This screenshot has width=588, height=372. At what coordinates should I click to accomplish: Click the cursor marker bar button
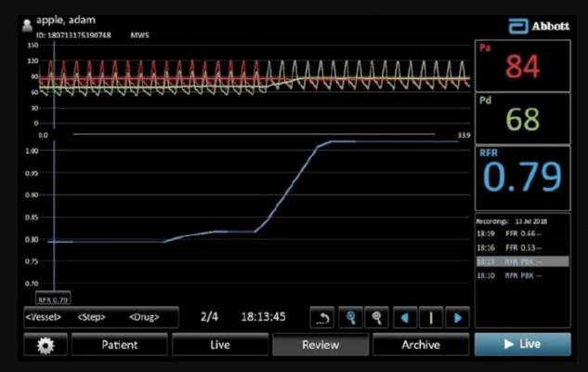[431, 317]
